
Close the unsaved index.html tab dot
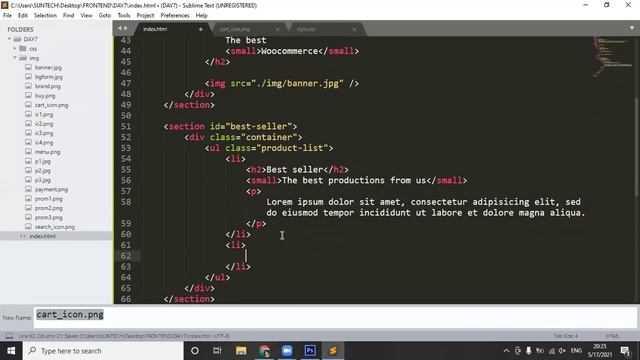(x=201, y=29)
